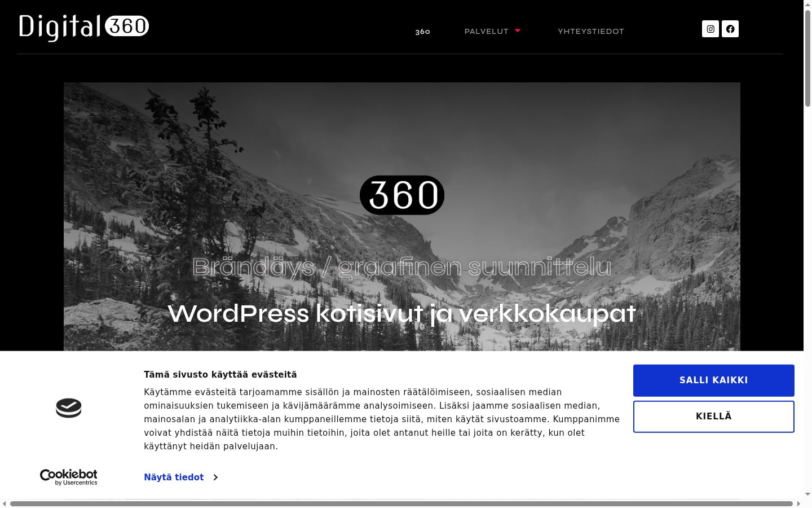Screen dimensions: 812x508
Task: Open the Facebook social icon
Action: (730, 29)
